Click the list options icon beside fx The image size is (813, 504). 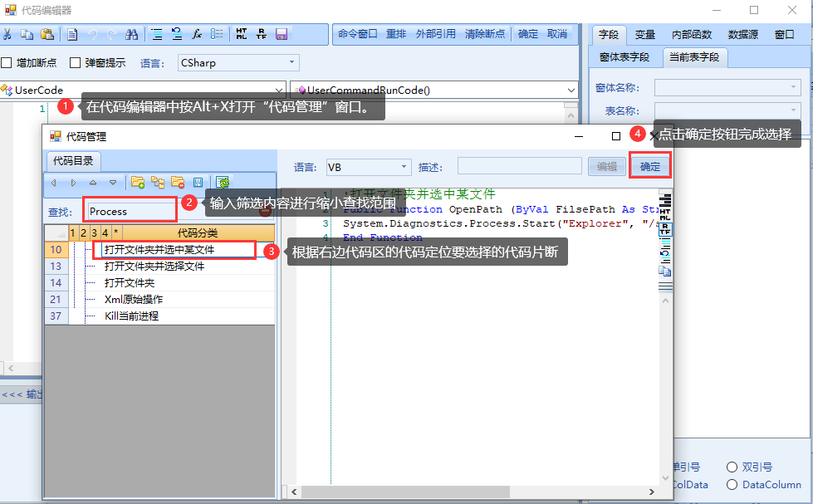tap(217, 34)
